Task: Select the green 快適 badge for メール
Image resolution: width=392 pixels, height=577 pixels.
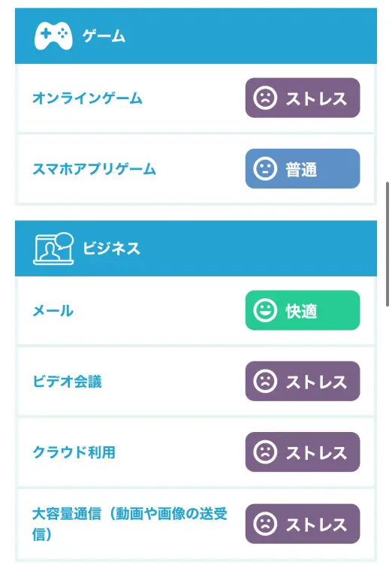Action: pos(303,310)
